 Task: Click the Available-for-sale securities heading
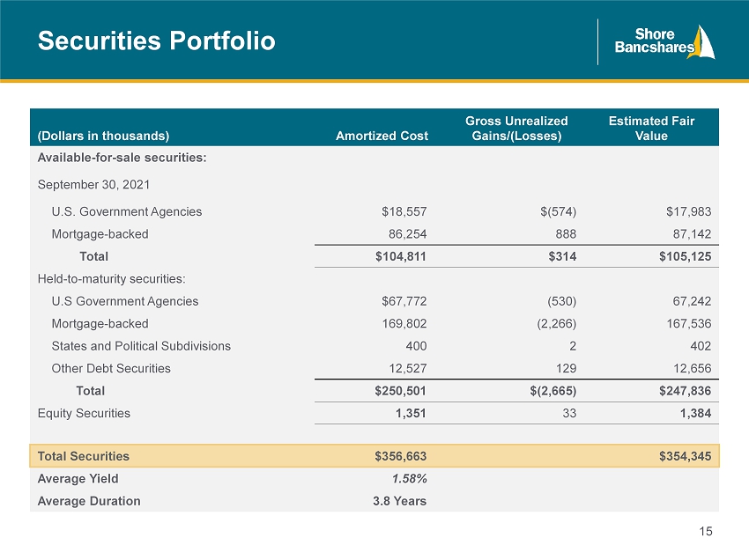[x=122, y=158]
